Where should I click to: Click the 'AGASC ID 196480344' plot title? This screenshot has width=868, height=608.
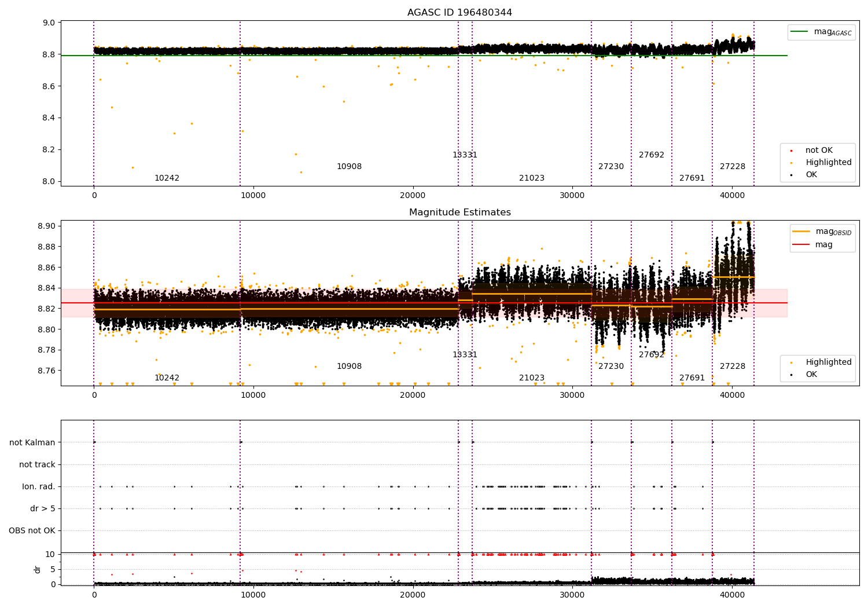(459, 13)
